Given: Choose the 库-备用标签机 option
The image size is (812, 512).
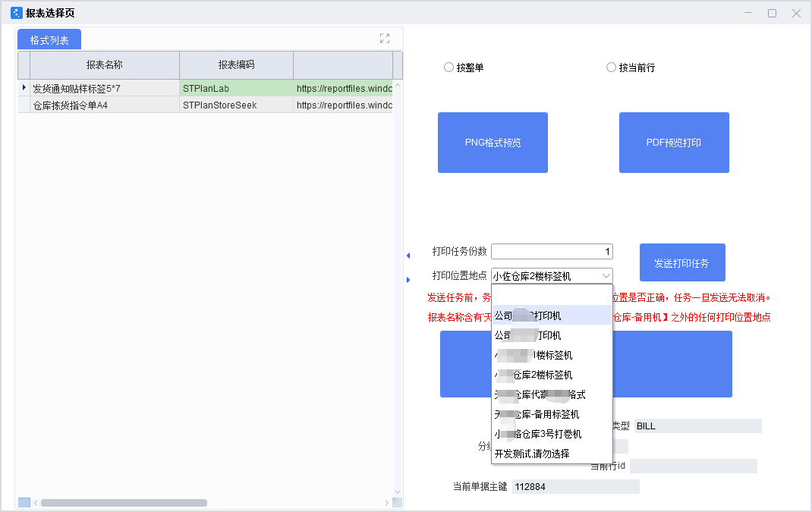Looking at the screenshot, I should click(552, 413).
